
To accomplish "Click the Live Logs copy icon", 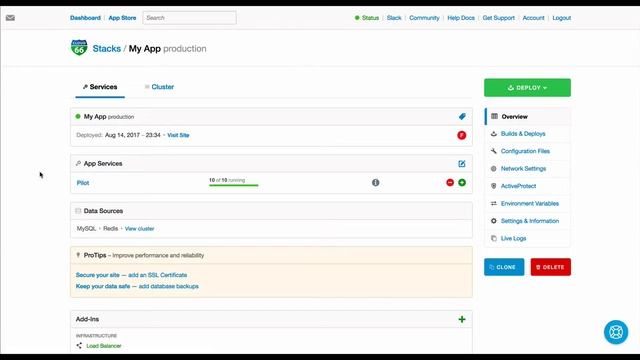I will tap(493, 238).
